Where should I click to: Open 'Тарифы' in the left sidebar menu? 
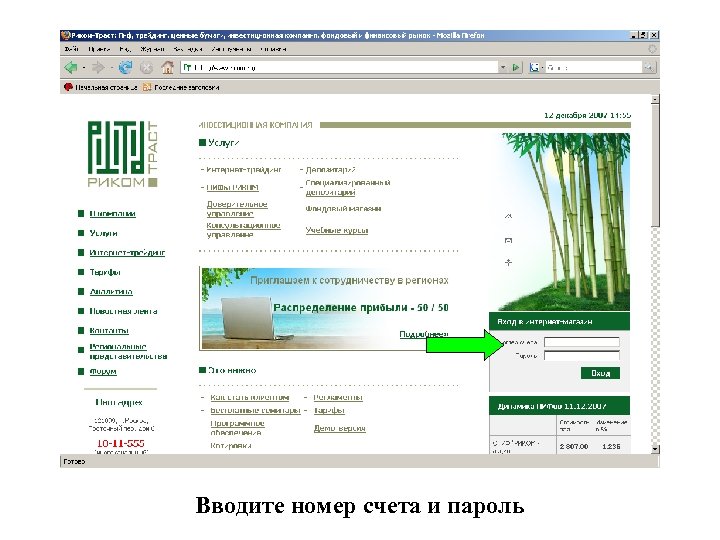105,272
